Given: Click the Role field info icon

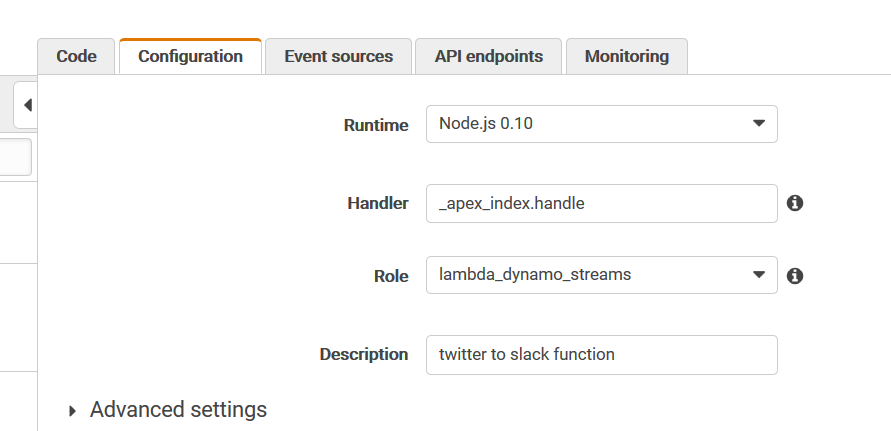Looking at the screenshot, I should (x=795, y=275).
